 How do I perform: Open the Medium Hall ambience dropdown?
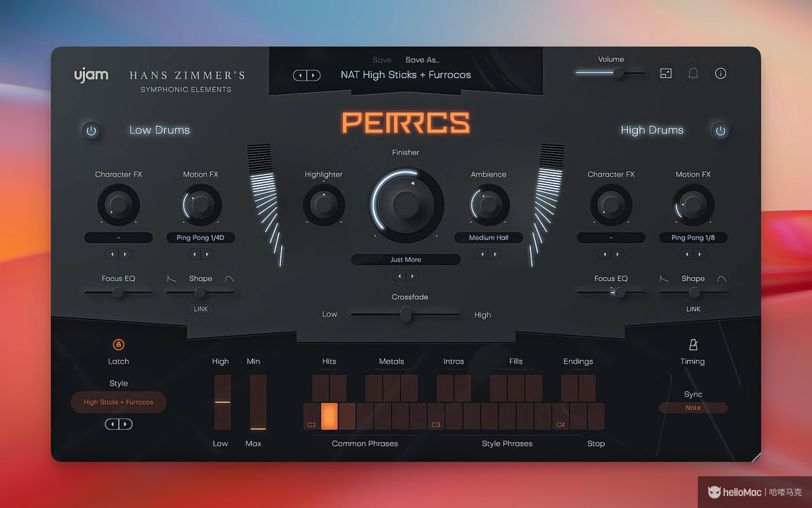(x=488, y=237)
